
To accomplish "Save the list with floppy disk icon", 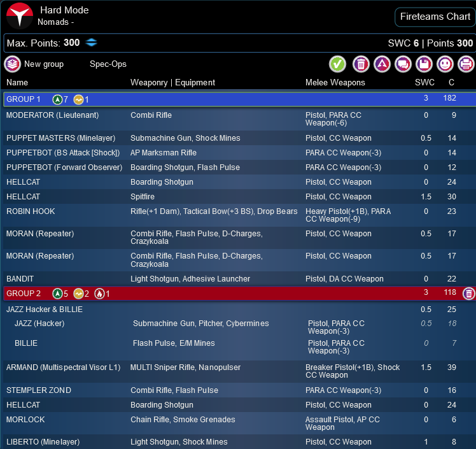I will coord(424,64).
